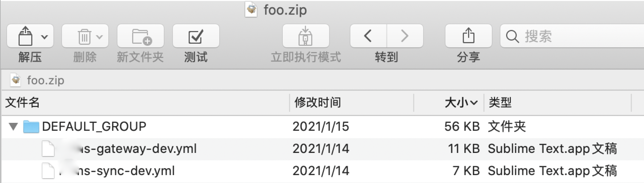Open the 解压 extract options dropdown arrow
This screenshot has height=183, width=644.
pos(45,36)
